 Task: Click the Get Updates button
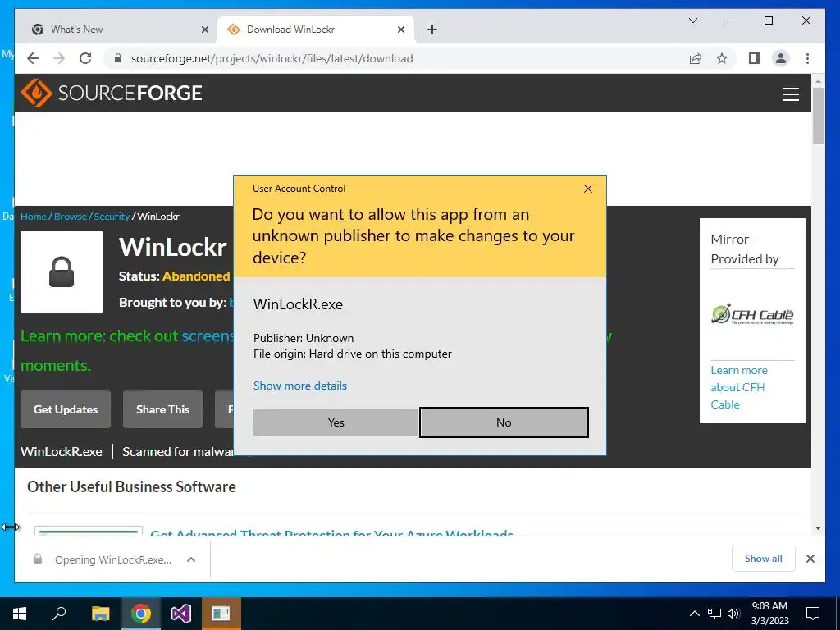click(66, 409)
